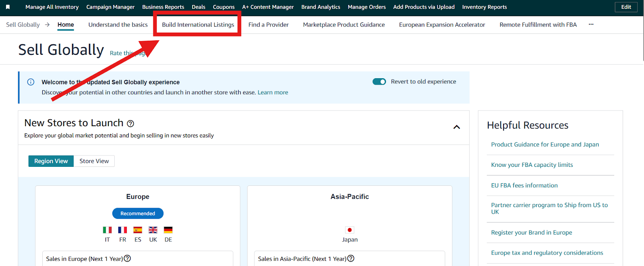Open European Expansion Accelerator tab
The image size is (644, 266).
pyautogui.click(x=442, y=25)
